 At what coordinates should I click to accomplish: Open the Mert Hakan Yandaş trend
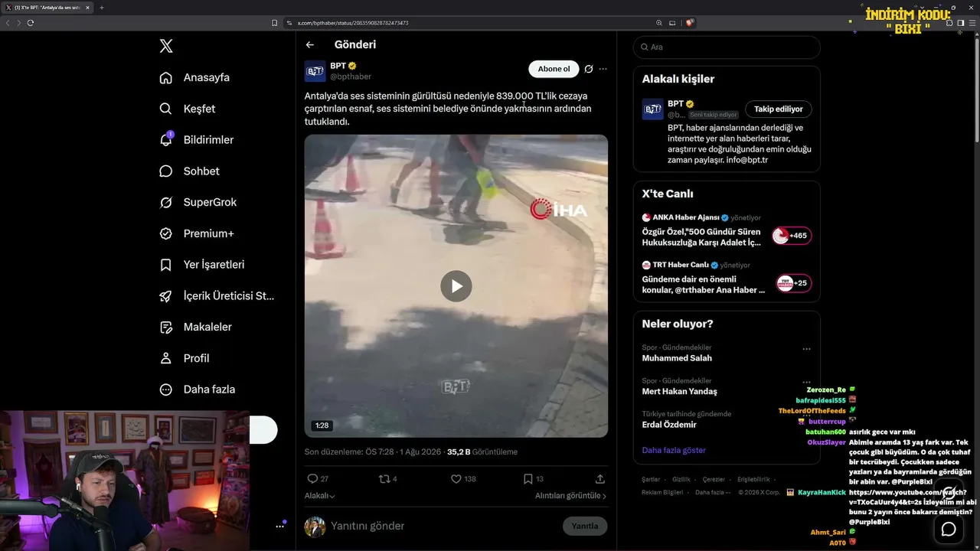pyautogui.click(x=680, y=391)
